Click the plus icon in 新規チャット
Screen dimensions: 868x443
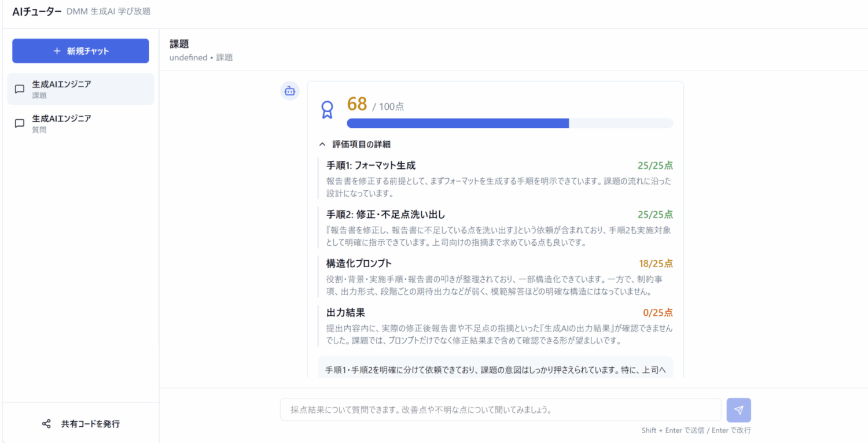[57, 51]
